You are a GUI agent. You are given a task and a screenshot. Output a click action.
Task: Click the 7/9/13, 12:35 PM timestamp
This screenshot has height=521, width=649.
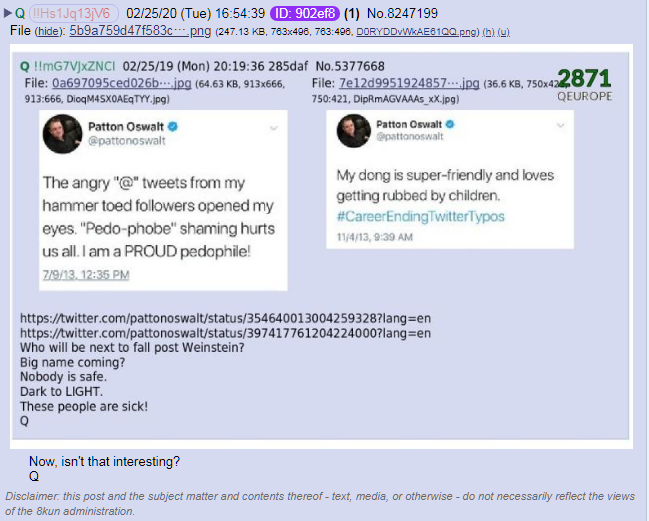click(86, 275)
